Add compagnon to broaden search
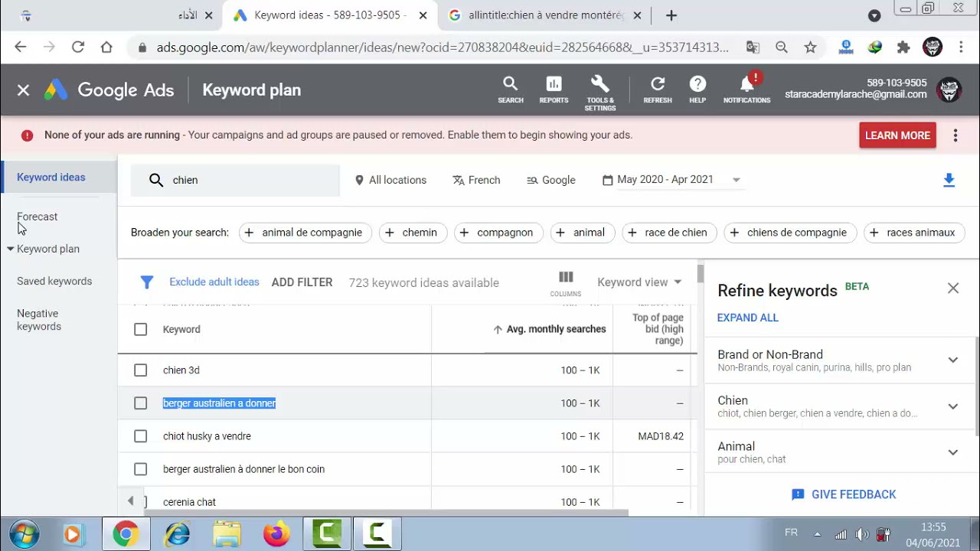 click(x=498, y=233)
